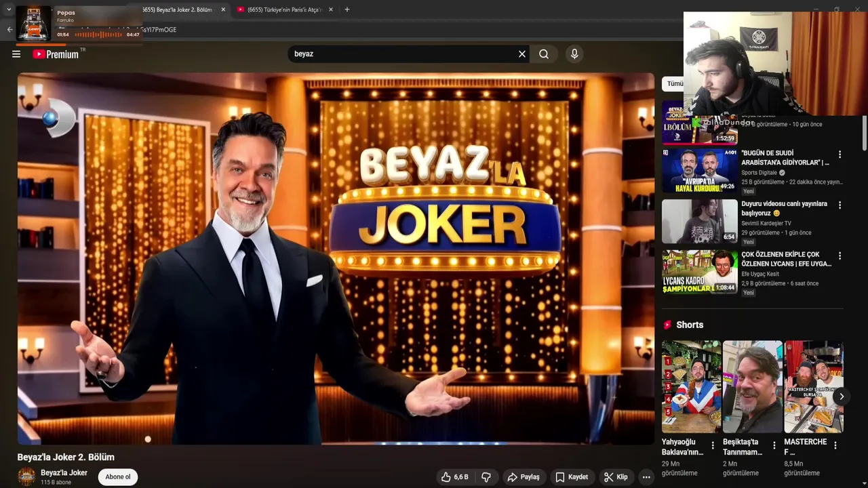Click the Pepas media overlay album art

33,24
